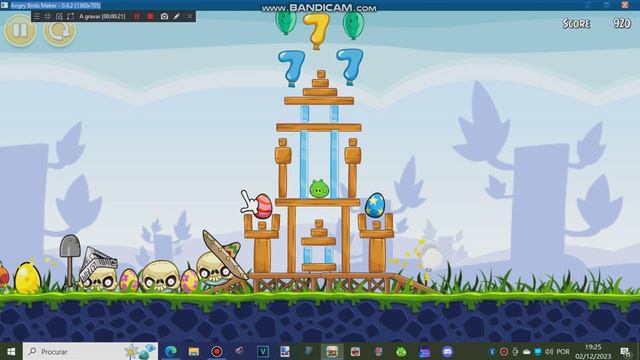Open the V app icon on the taskbar
This screenshot has height=360, width=640.
click(x=263, y=351)
